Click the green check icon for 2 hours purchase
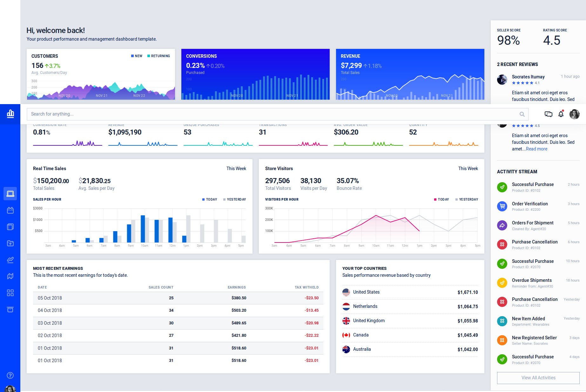 click(x=502, y=187)
